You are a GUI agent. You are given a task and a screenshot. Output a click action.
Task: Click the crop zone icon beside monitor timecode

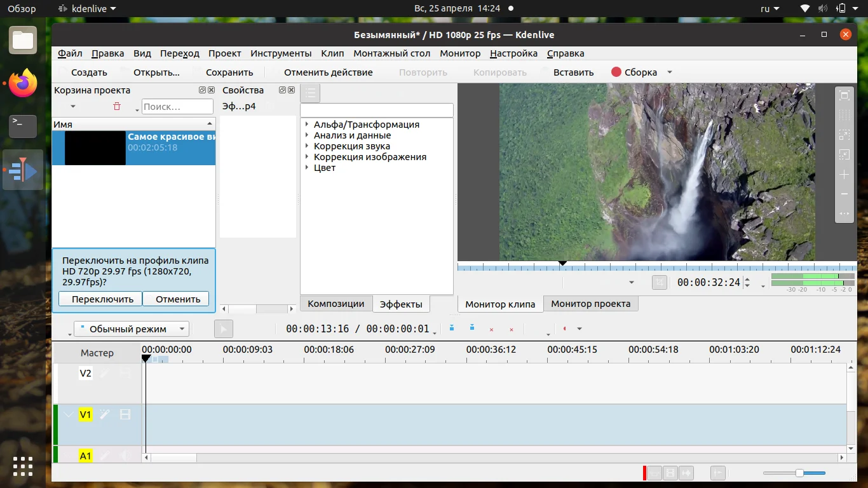[660, 283]
